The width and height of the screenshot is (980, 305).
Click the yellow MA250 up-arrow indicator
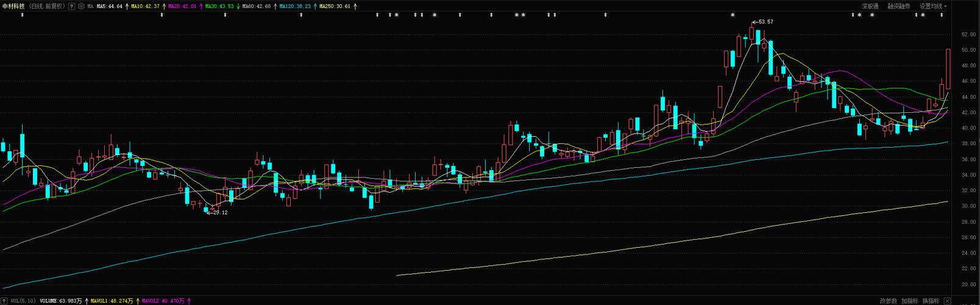click(x=355, y=6)
